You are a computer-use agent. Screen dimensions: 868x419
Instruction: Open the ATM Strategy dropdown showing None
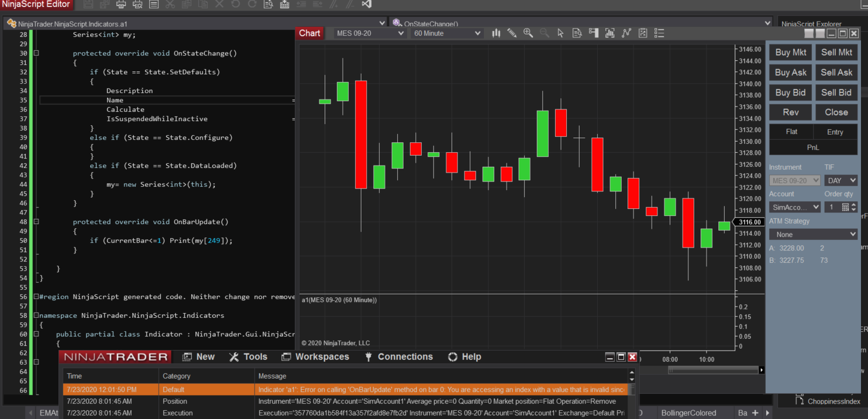813,234
